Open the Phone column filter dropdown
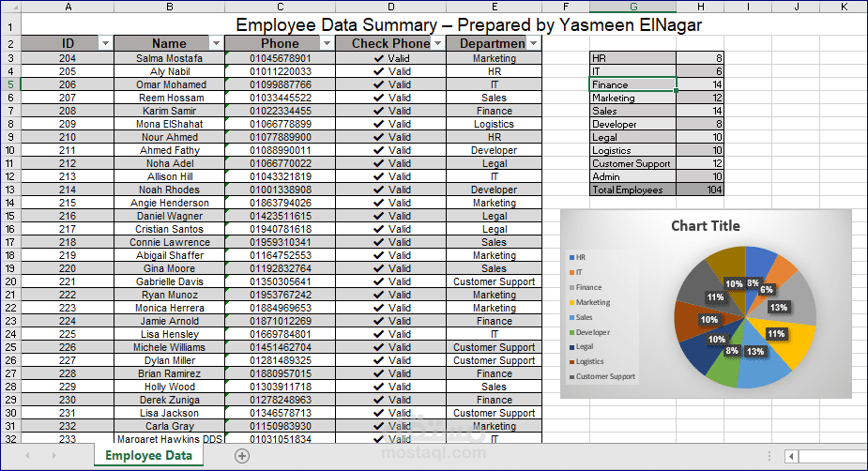The height and width of the screenshot is (471, 868). tap(327, 43)
